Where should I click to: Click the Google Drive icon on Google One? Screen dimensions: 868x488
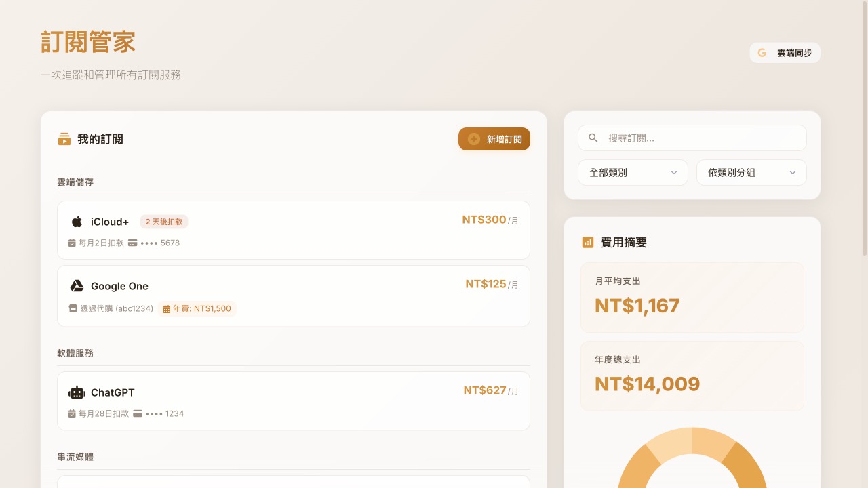coord(77,286)
